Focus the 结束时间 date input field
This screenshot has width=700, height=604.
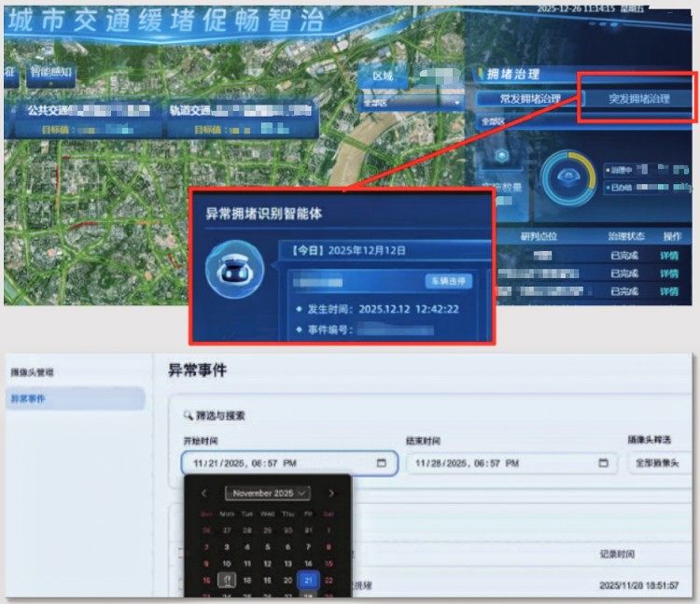512,463
